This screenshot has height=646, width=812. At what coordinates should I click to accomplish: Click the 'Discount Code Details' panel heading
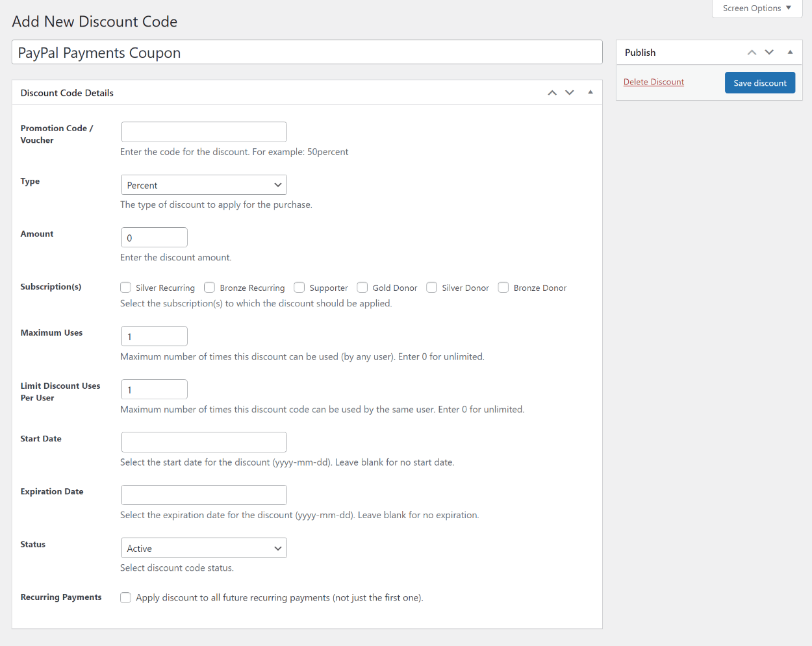67,93
